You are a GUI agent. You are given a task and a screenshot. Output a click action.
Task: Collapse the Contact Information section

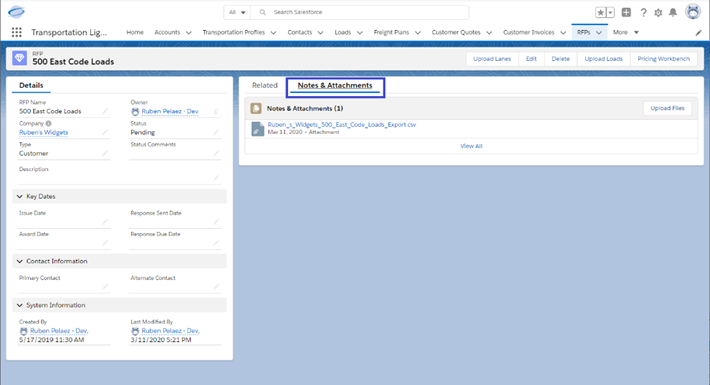19,261
